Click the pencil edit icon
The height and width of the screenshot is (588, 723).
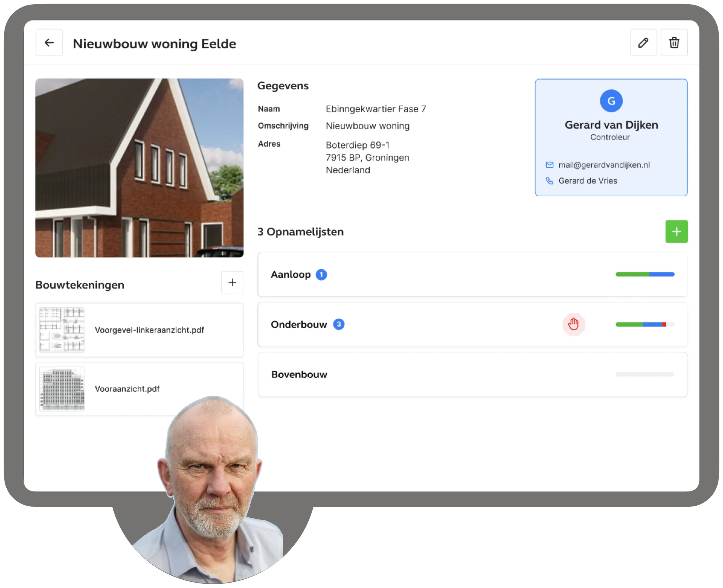[x=643, y=43]
